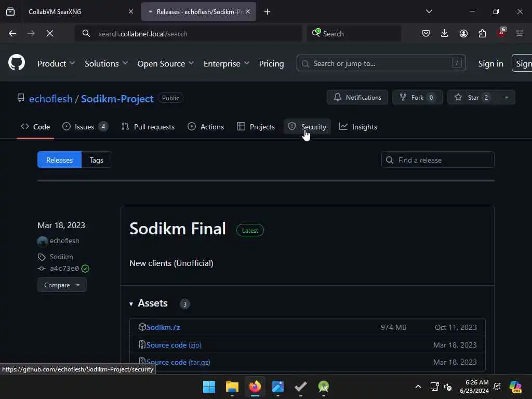This screenshot has height=399, width=532.
Task: Click the browser address bar
Action: [x=188, y=34]
